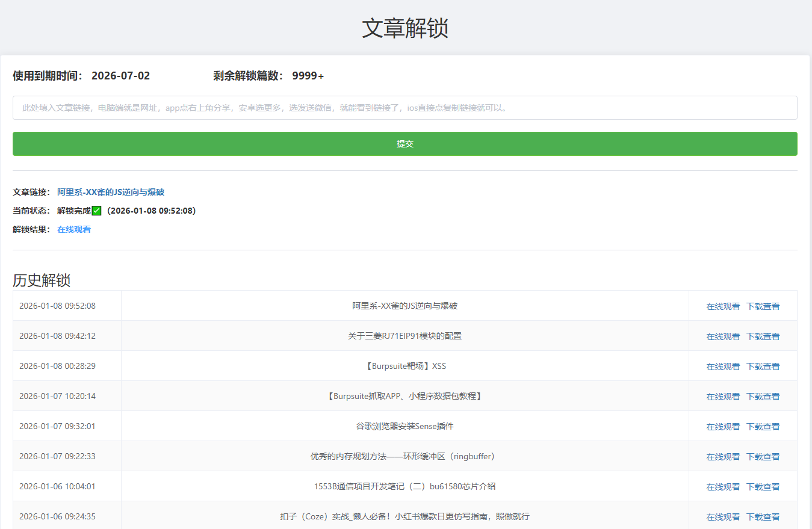This screenshot has width=812, height=529.
Task: Select the 关于三菱RJ71EIP91模块的配置 title cell
Action: (404, 336)
